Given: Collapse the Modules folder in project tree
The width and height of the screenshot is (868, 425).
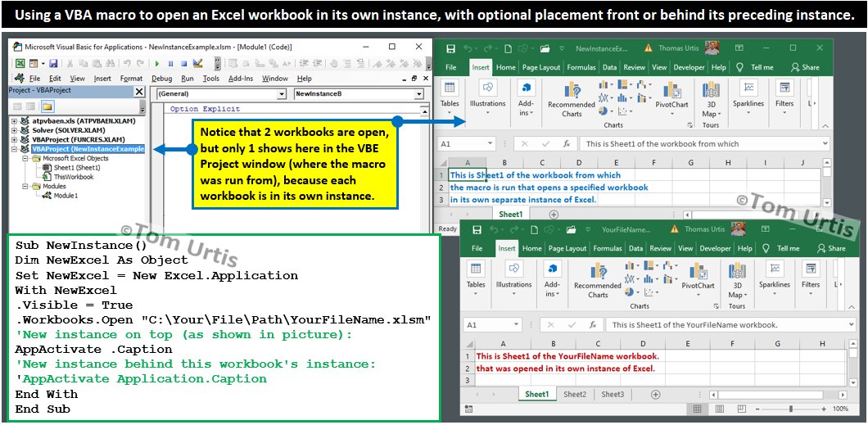Looking at the screenshot, I should [x=25, y=187].
